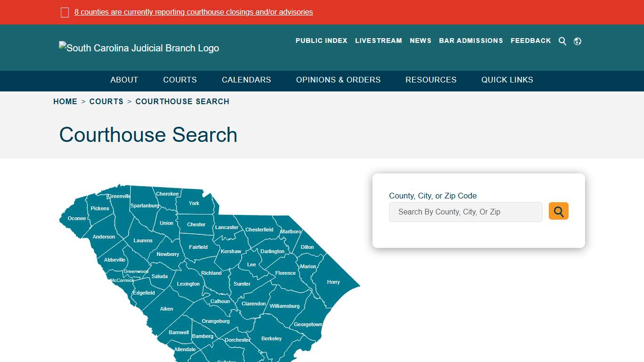Click the county search input field
The height and width of the screenshot is (362, 644).
(x=465, y=212)
